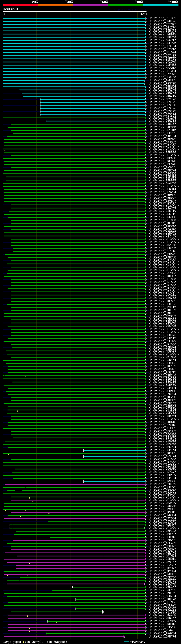This screenshot has height=644, width=181.
Task: Select hit label UniRef100_C5M2N2
Action: [162, 540]
